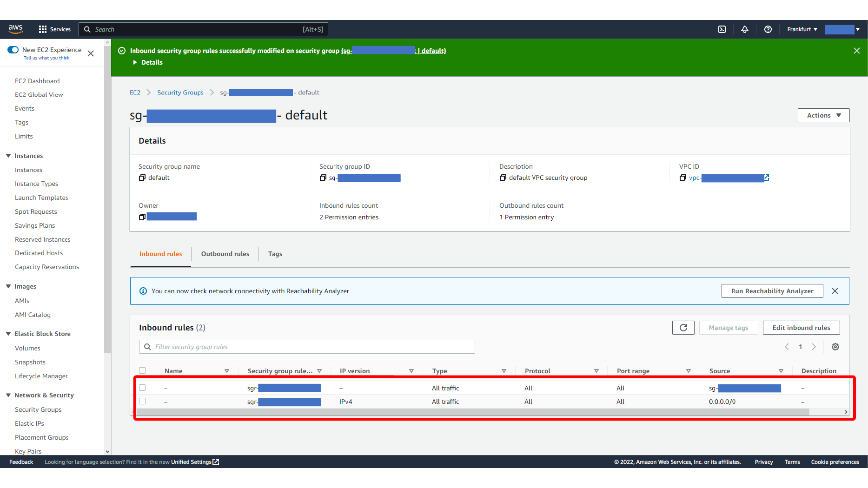
Task: Open the notifications bell
Action: pos(745,29)
